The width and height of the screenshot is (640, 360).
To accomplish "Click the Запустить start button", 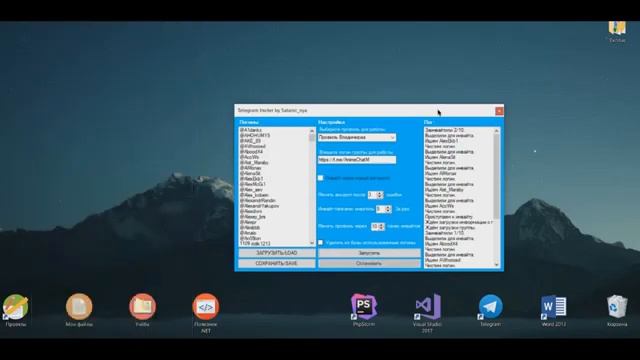I will [369, 253].
